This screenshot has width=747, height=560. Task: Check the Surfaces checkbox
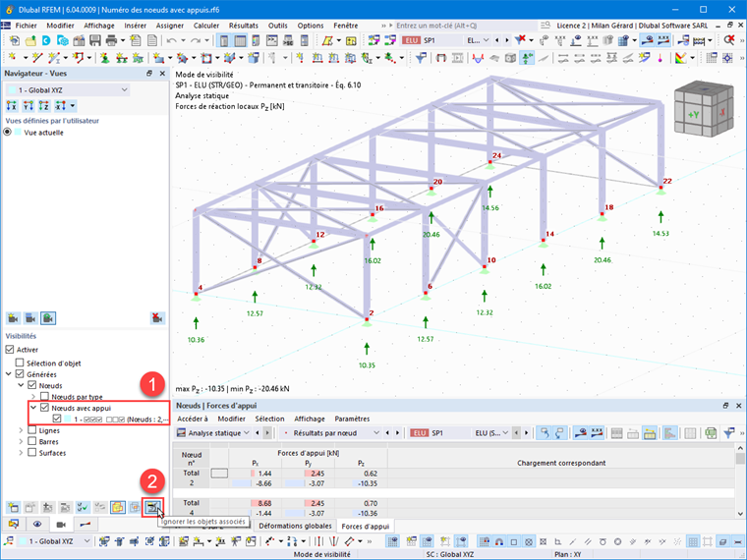point(31,452)
